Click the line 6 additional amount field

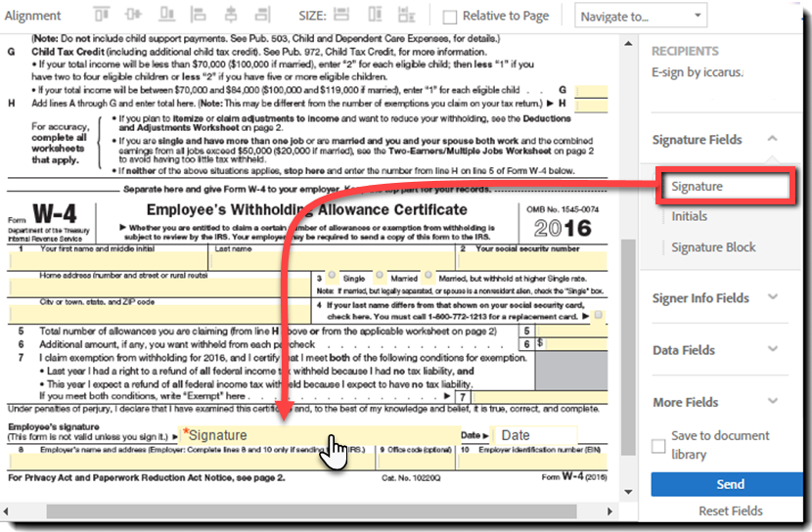[575, 343]
